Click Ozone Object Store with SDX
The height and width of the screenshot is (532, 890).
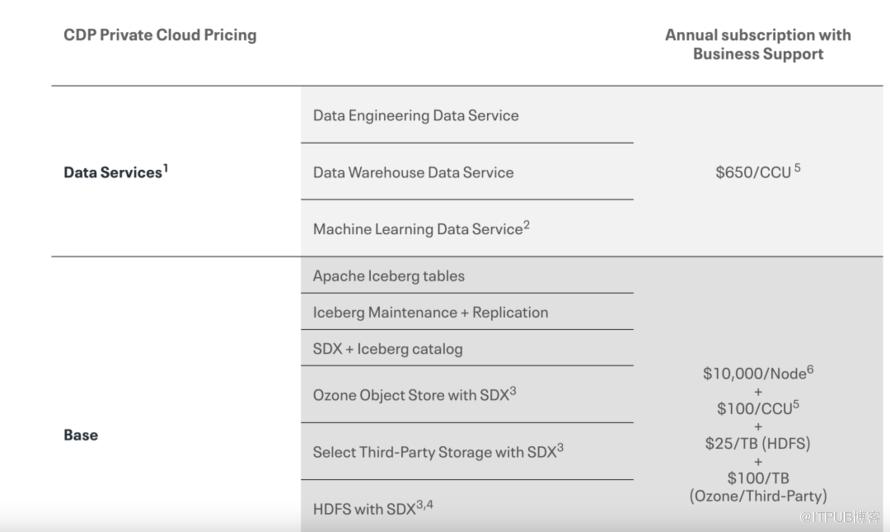click(x=411, y=395)
